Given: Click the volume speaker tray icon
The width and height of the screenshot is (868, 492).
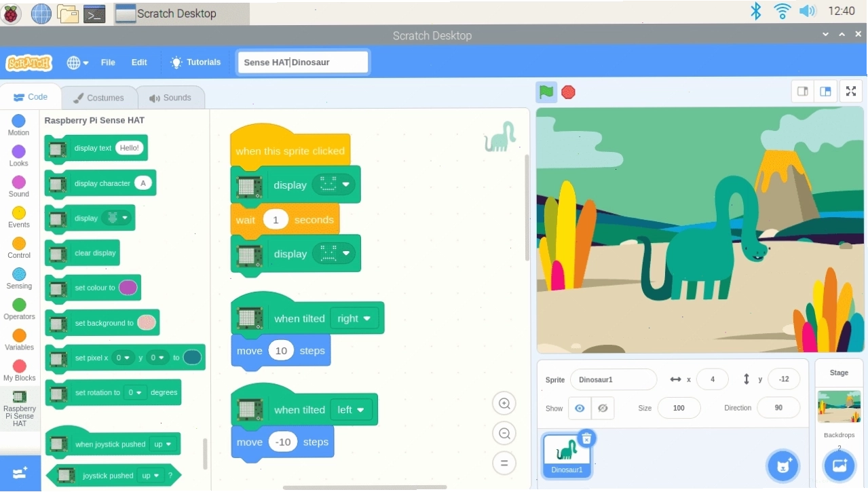Looking at the screenshot, I should point(807,11).
